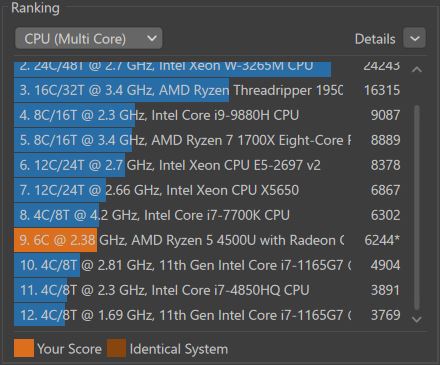Viewport: 440px width, 365px height.
Task: Click the ranking list vertical scrollbar thumb
Action: pos(417,208)
